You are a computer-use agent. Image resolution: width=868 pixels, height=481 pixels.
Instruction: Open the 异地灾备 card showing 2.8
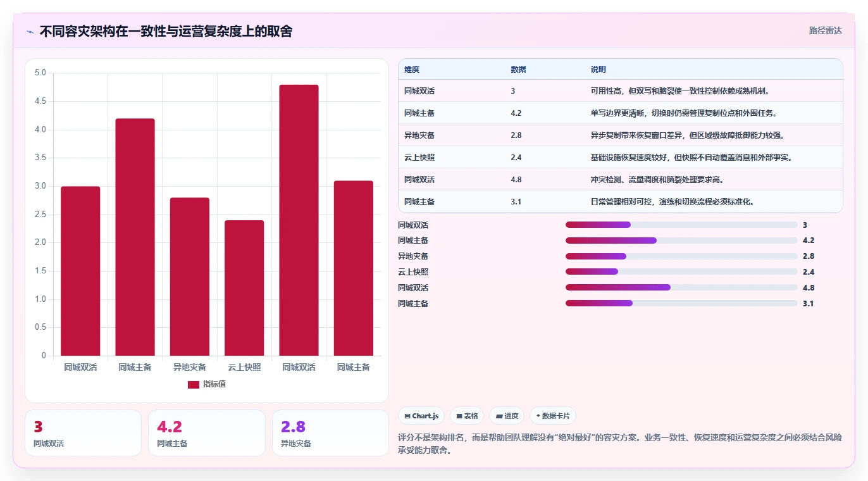pyautogui.click(x=330, y=433)
